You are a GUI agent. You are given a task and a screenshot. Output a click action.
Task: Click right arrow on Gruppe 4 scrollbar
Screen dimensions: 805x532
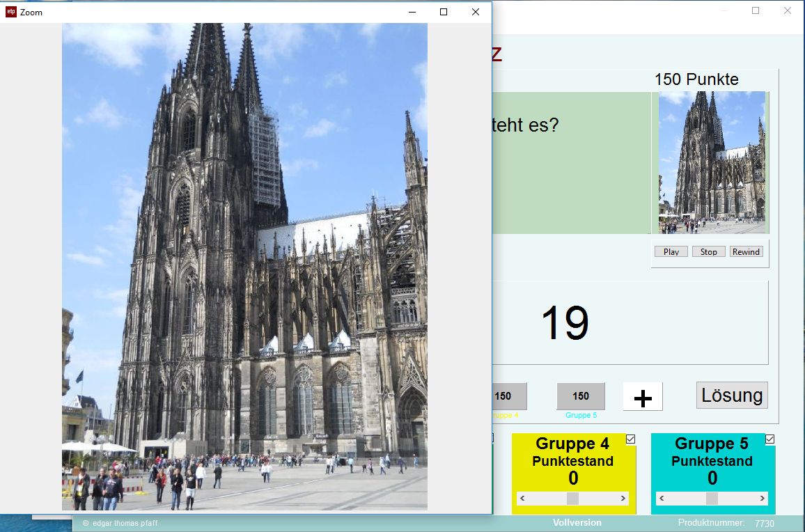(623, 499)
